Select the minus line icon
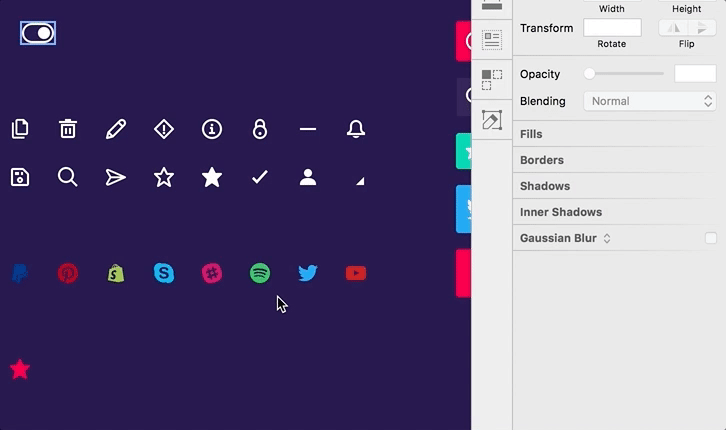The height and width of the screenshot is (430, 726). (308, 129)
